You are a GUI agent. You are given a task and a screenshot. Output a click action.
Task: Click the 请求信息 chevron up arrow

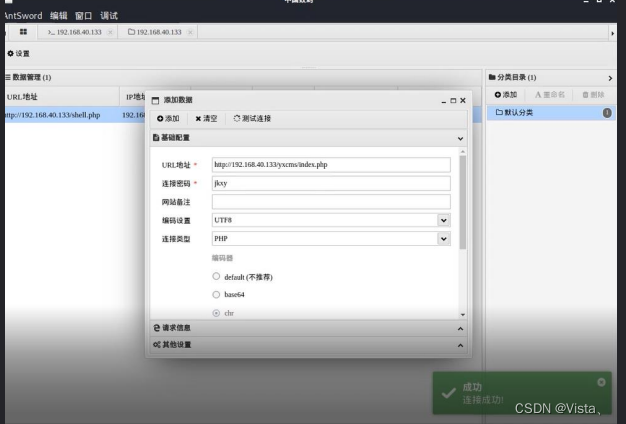click(460, 329)
